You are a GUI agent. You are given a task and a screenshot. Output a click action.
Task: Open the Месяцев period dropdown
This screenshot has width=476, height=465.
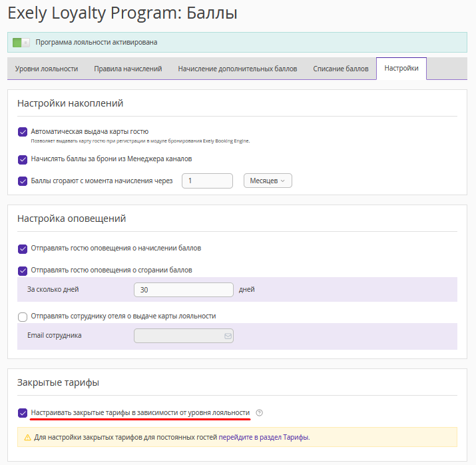click(268, 181)
